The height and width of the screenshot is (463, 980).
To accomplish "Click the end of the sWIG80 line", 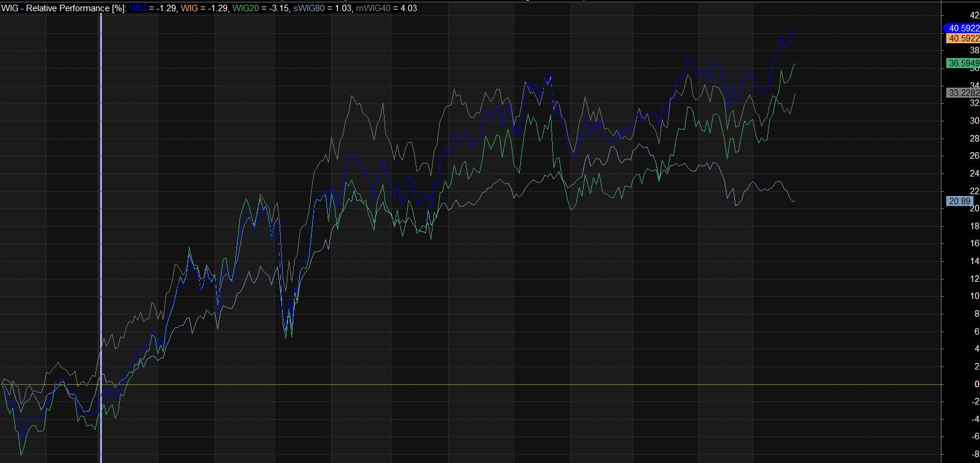I will tap(794, 201).
